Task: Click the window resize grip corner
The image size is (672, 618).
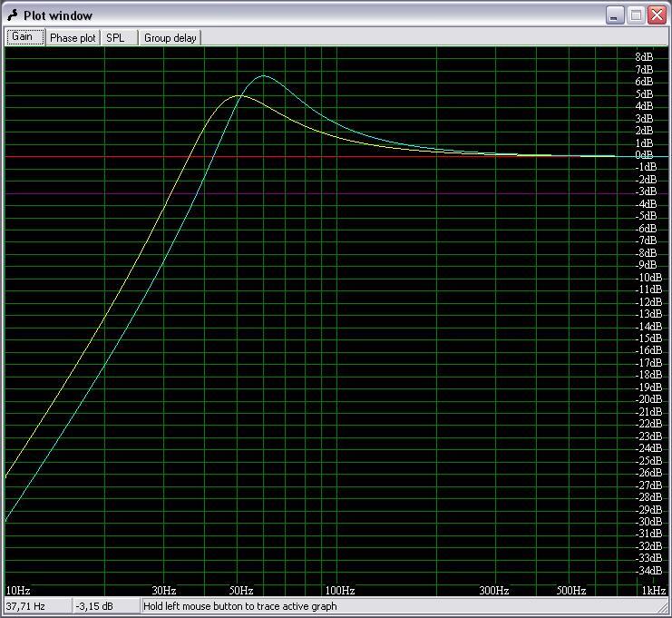Action: (662, 607)
